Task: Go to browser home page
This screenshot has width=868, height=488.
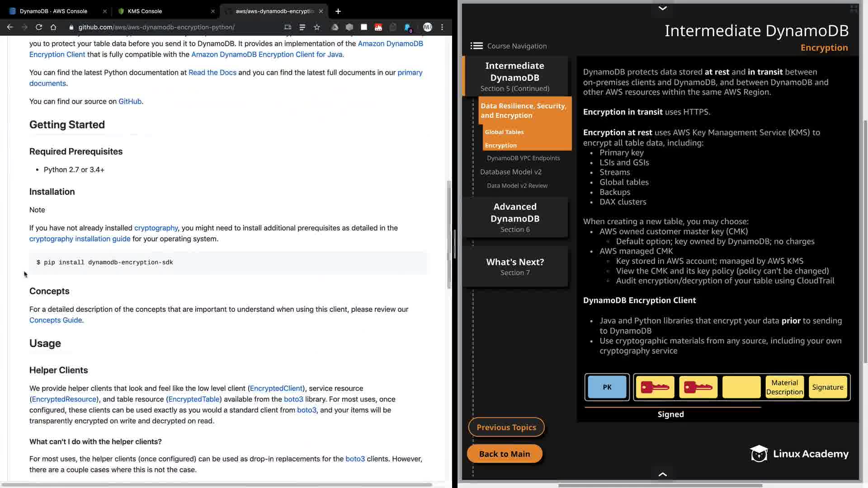Action: pos(53,27)
